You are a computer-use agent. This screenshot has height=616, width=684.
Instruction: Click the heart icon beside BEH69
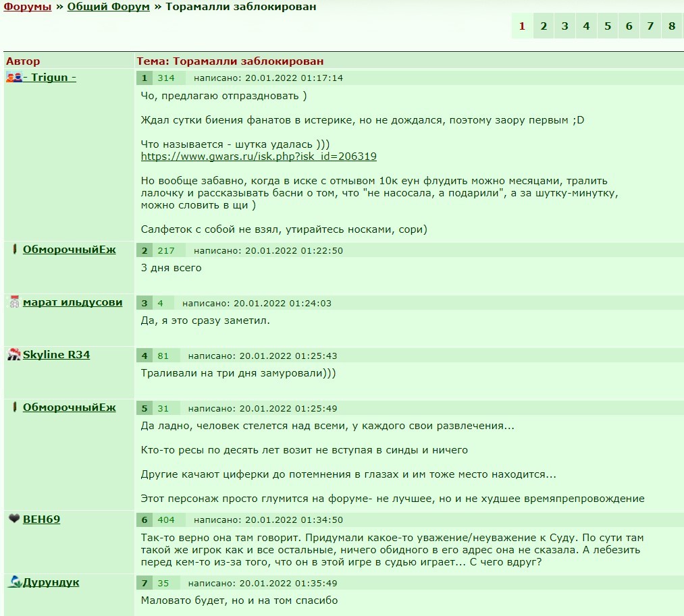click(x=14, y=518)
